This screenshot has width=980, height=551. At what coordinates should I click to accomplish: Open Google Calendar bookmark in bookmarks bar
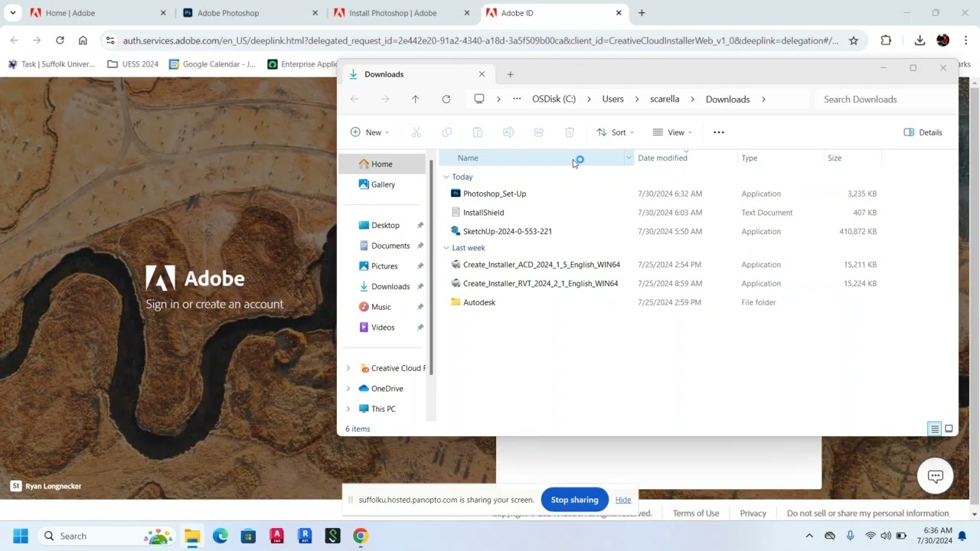point(213,64)
